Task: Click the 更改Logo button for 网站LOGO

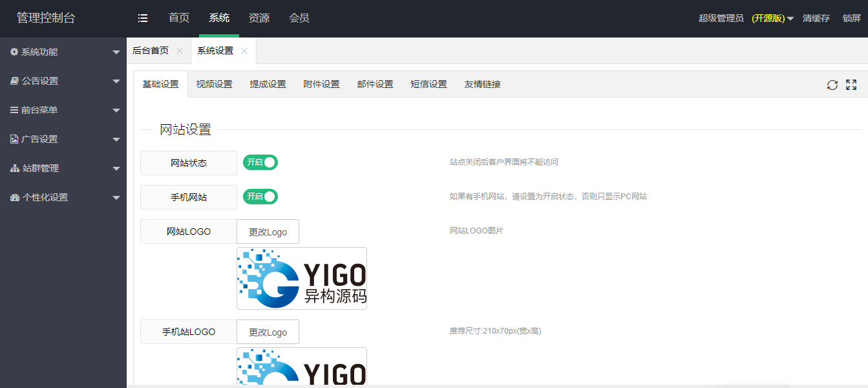Action: click(x=268, y=231)
